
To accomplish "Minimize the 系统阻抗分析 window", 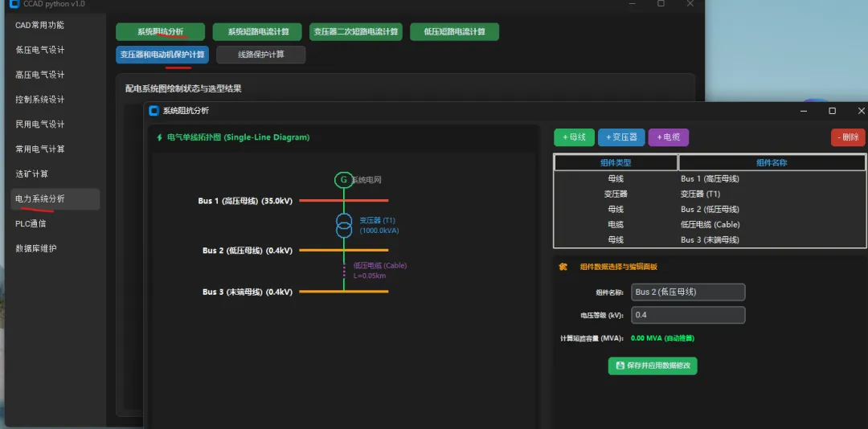I will [x=804, y=111].
